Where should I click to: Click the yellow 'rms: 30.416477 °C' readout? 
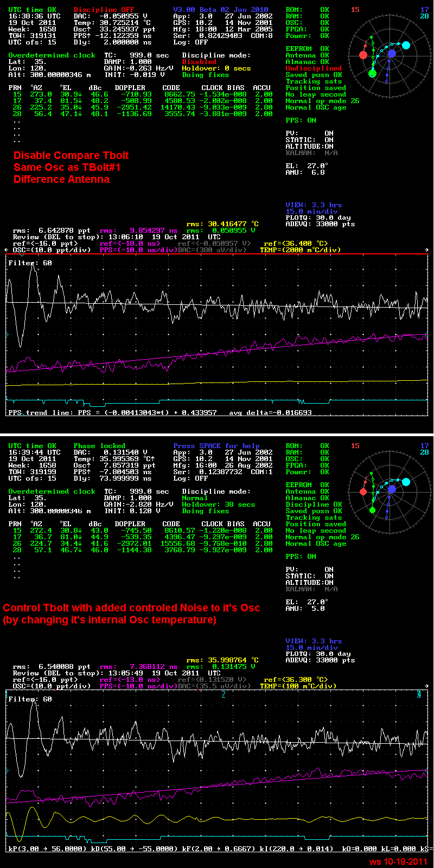coord(222,224)
